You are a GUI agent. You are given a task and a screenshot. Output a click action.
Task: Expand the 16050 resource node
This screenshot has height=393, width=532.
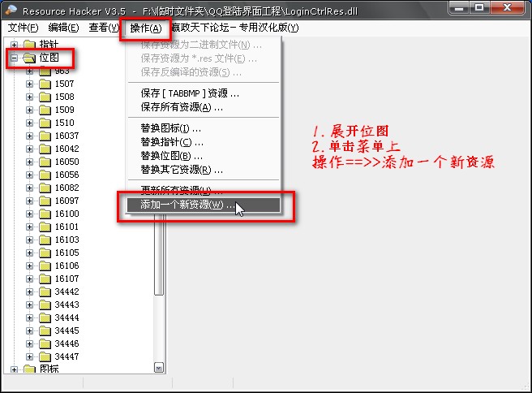(30, 162)
